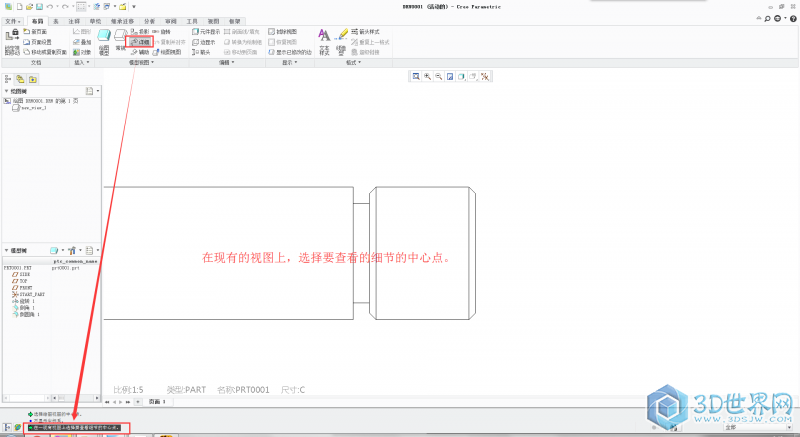The height and width of the screenshot is (437, 800).
Task: Select the favorites navigator tab icon
Action: (33, 79)
